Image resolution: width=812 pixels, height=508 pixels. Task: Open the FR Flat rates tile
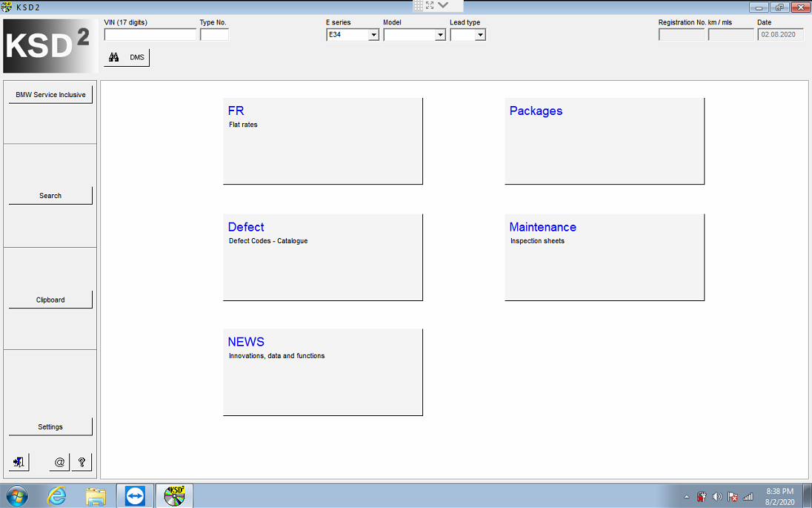[322, 141]
